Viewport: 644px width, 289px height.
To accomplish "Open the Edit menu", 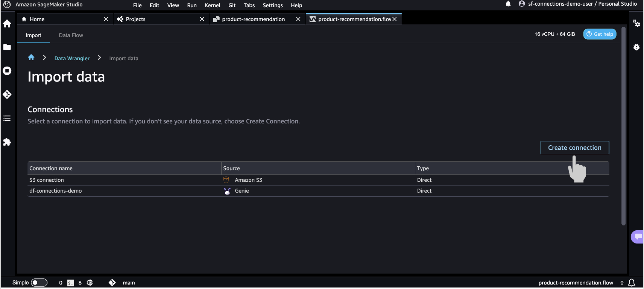I will [x=154, y=5].
